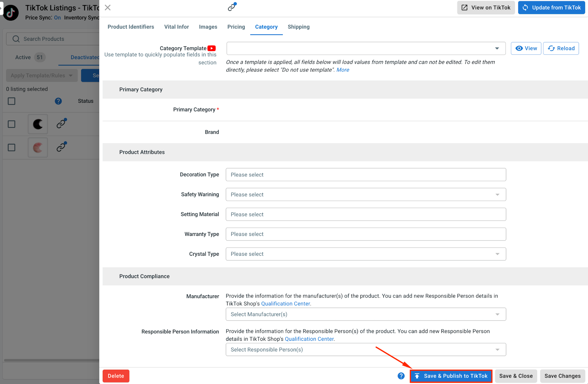Click the red moon product thumbnail
Screen dimensions: 588x384
click(x=38, y=148)
